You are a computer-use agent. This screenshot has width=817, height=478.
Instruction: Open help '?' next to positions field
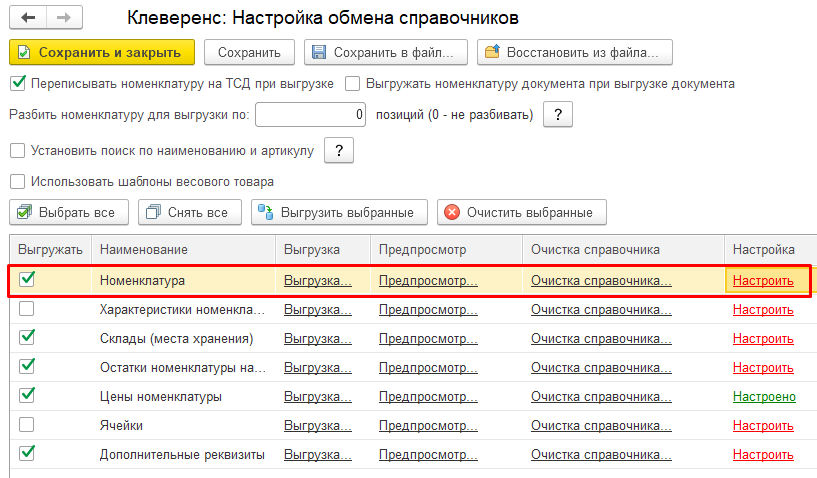(558, 115)
